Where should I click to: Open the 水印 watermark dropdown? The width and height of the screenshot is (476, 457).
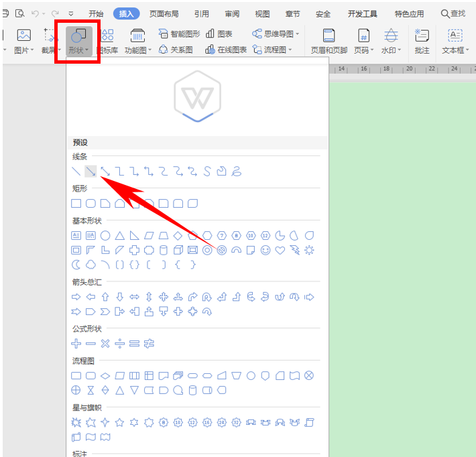pyautogui.click(x=391, y=42)
